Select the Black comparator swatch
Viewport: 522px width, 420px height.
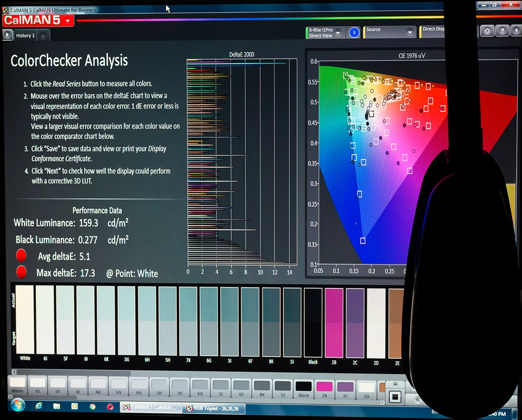[x=313, y=323]
